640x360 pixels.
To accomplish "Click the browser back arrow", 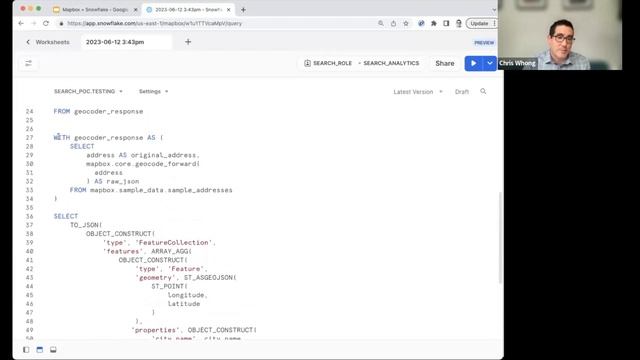I will (21, 23).
